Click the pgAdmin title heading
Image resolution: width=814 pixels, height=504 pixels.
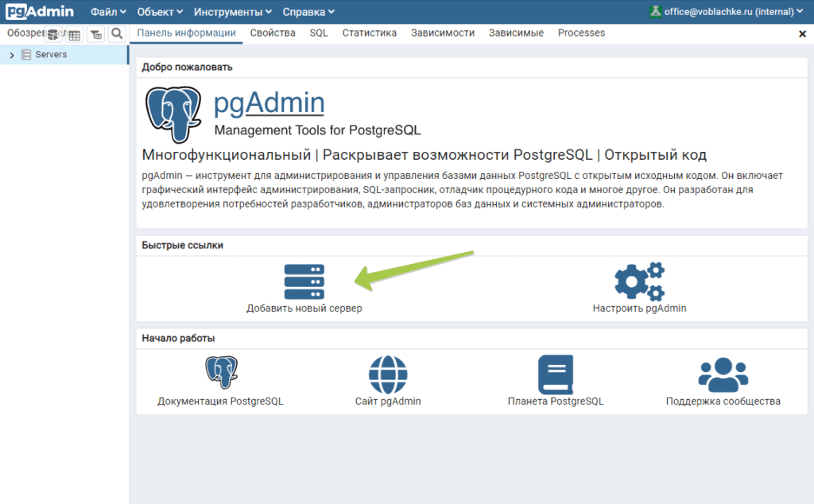269,103
